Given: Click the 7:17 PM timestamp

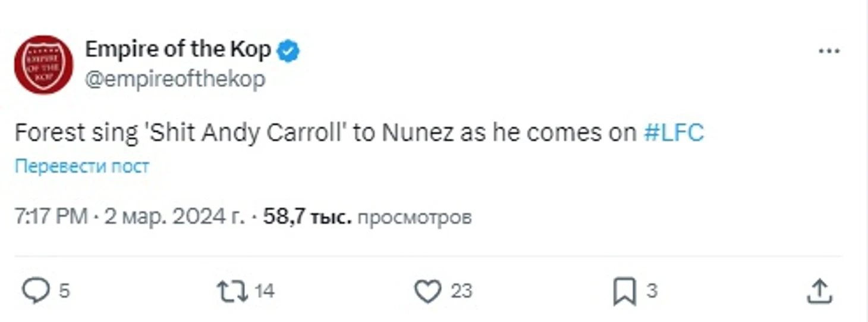Looking at the screenshot, I should (x=51, y=217).
